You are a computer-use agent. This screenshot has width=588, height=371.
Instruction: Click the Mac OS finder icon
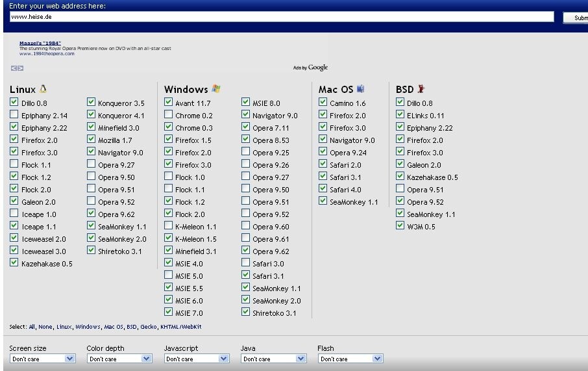(x=360, y=89)
